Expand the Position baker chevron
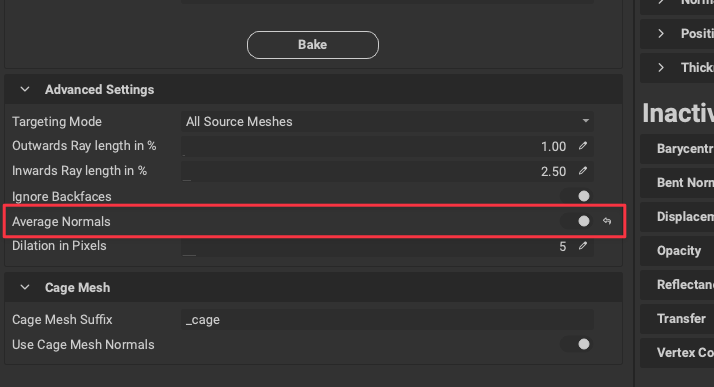Image resolution: width=714 pixels, height=387 pixels. (x=661, y=34)
